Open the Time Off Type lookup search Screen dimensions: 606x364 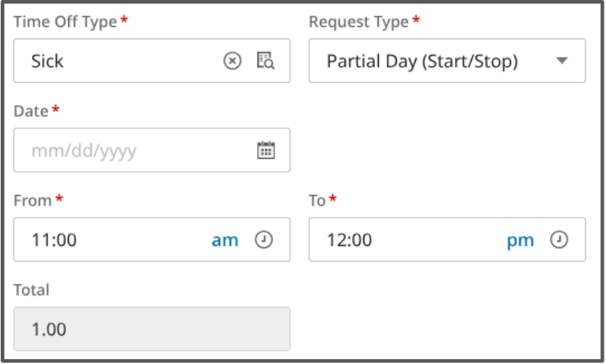coord(266,61)
